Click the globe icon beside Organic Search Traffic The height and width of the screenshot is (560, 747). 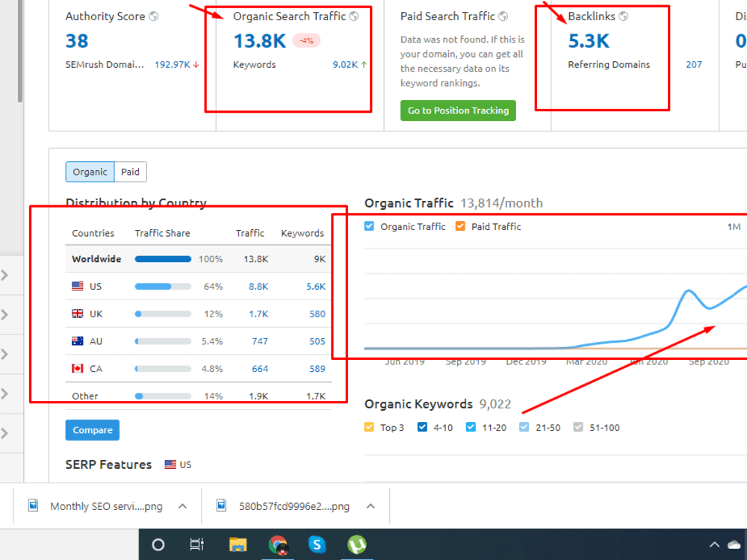(x=353, y=16)
